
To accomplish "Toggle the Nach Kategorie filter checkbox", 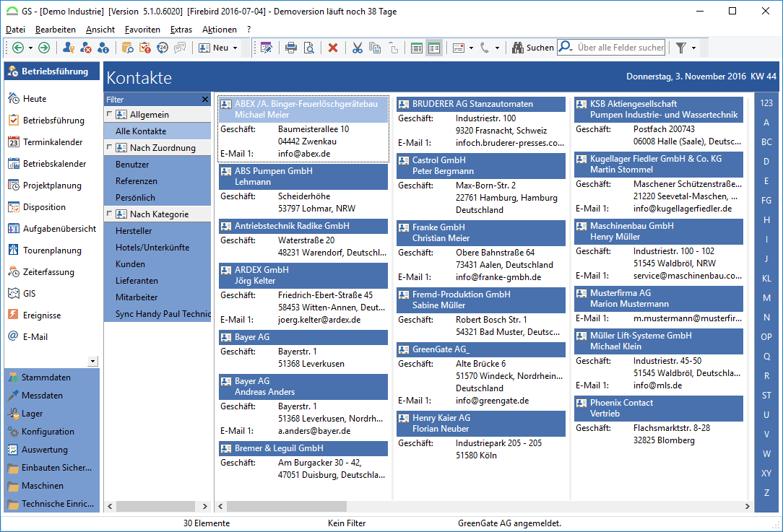I will pyautogui.click(x=109, y=214).
